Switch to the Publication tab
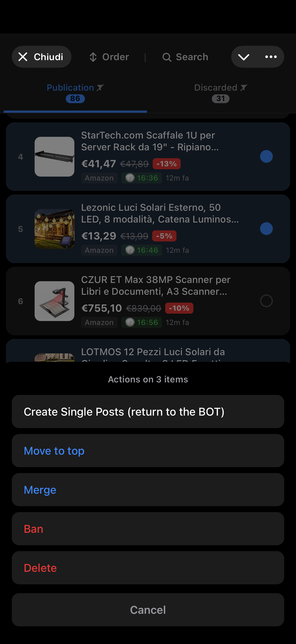Screen dimensions: 296x644 (75, 93)
